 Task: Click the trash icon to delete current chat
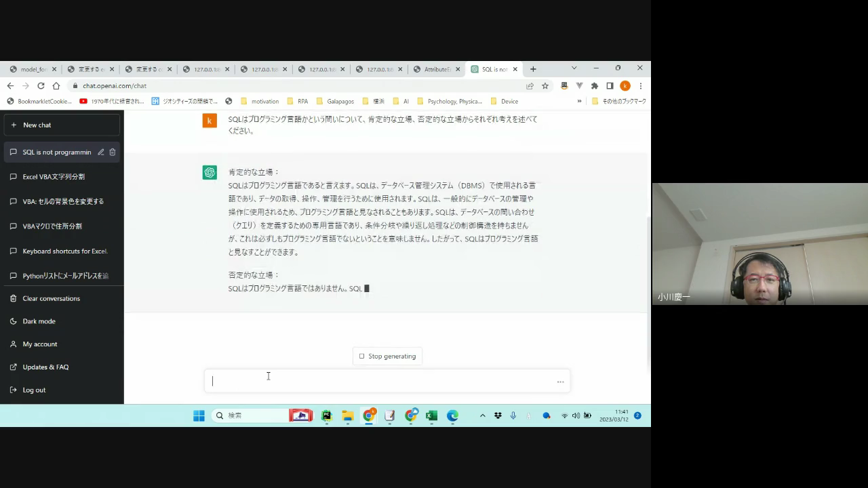(x=113, y=152)
